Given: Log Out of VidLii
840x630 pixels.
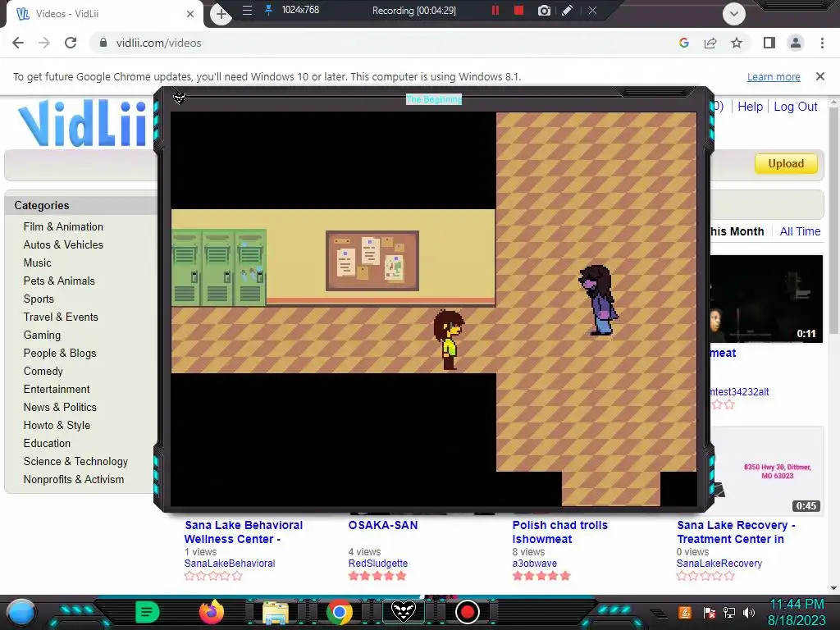Looking at the screenshot, I should 796,107.
